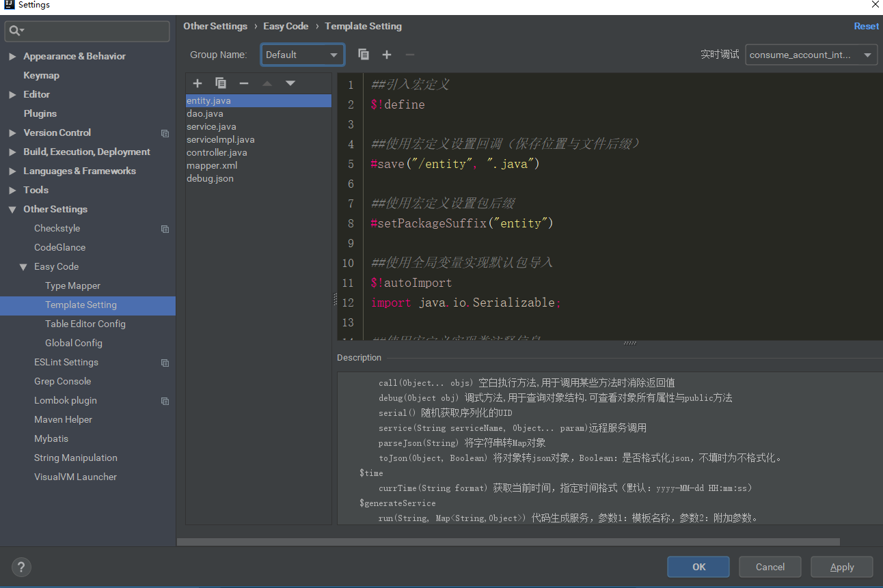
Task: Click the search magnifier icon
Action: pos(16,31)
